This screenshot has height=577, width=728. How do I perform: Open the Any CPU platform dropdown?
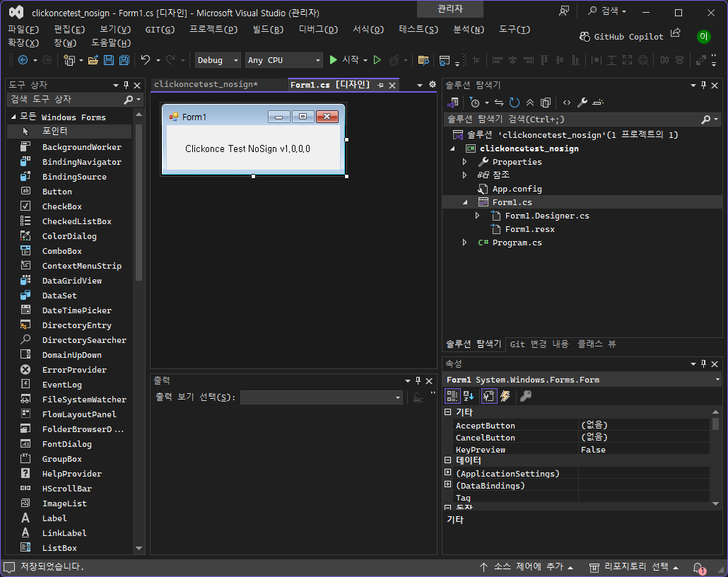[283, 60]
